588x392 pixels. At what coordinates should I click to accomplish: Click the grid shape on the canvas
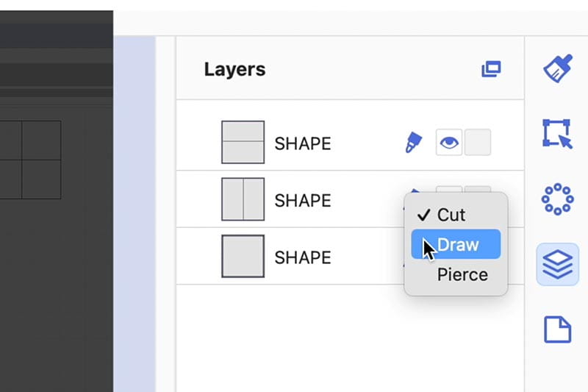[29, 160]
